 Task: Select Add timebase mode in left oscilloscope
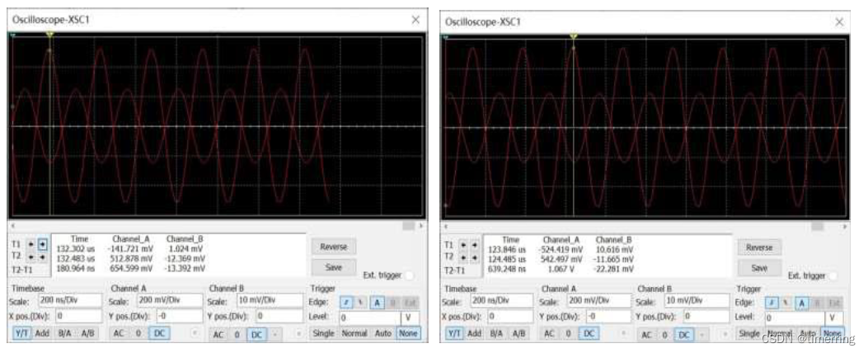(43, 333)
